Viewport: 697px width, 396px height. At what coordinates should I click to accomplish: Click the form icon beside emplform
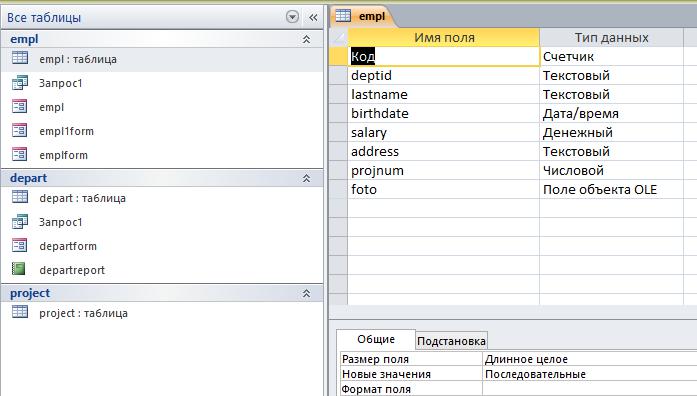click(x=20, y=155)
